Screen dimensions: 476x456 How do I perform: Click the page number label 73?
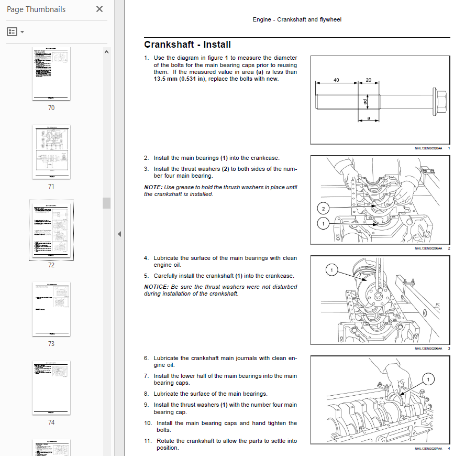coord(51,344)
